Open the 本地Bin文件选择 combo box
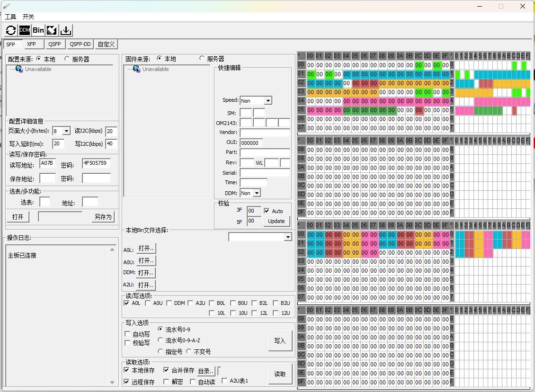 point(287,237)
